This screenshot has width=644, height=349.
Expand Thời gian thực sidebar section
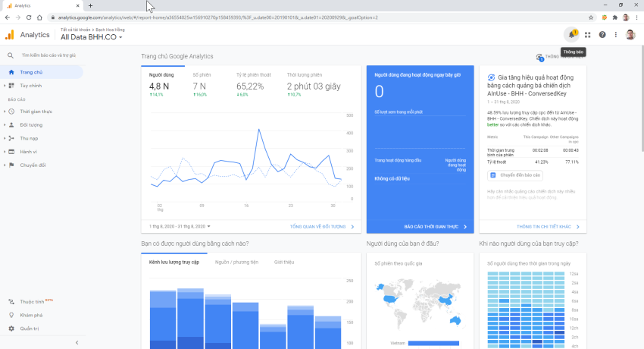pos(5,112)
